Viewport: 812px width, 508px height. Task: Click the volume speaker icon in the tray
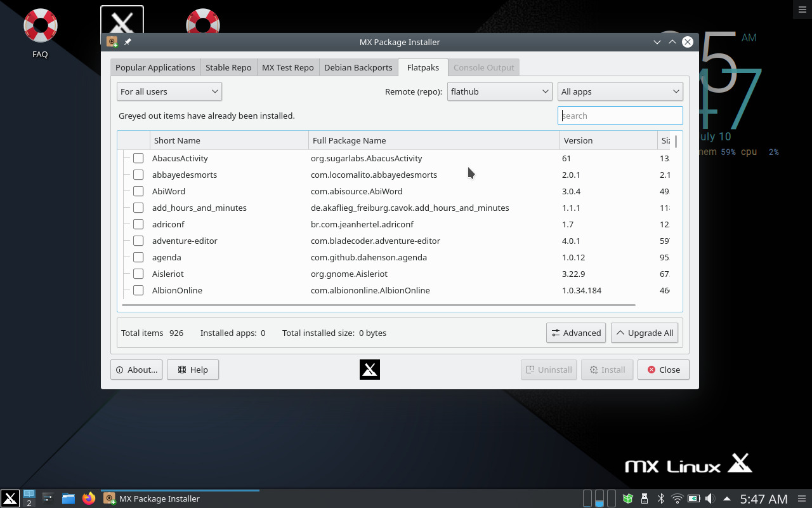point(710,498)
